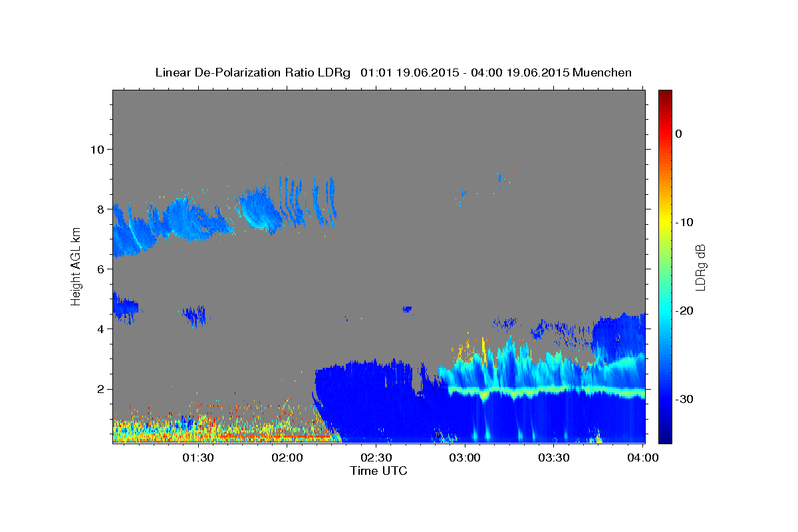Click the yellow section of the colorbar
Image resolution: width=798 pixels, height=532 pixels.
tap(665, 219)
